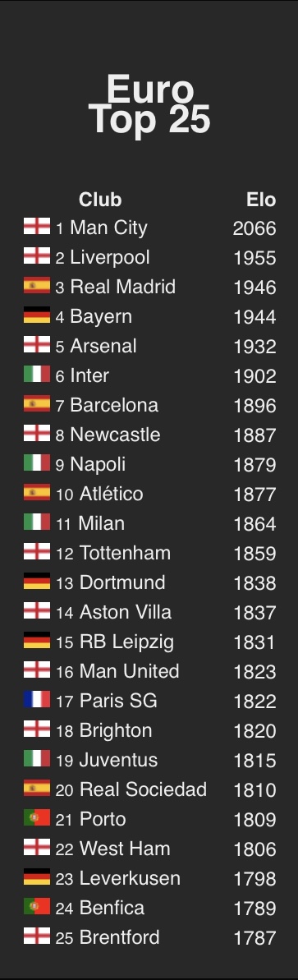Click the France flag beside Paris SG
Viewport: 298px width, 980px height.
37,699
